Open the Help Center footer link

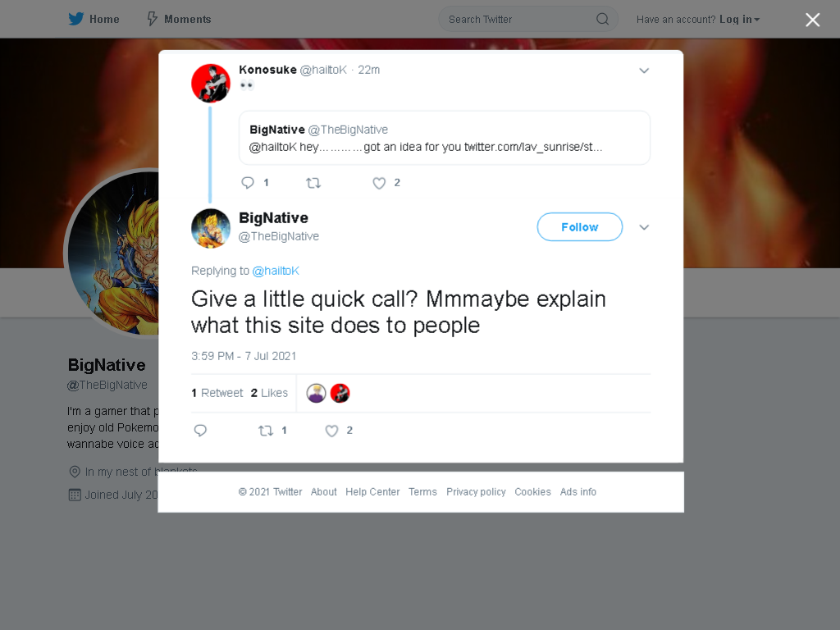tap(372, 492)
